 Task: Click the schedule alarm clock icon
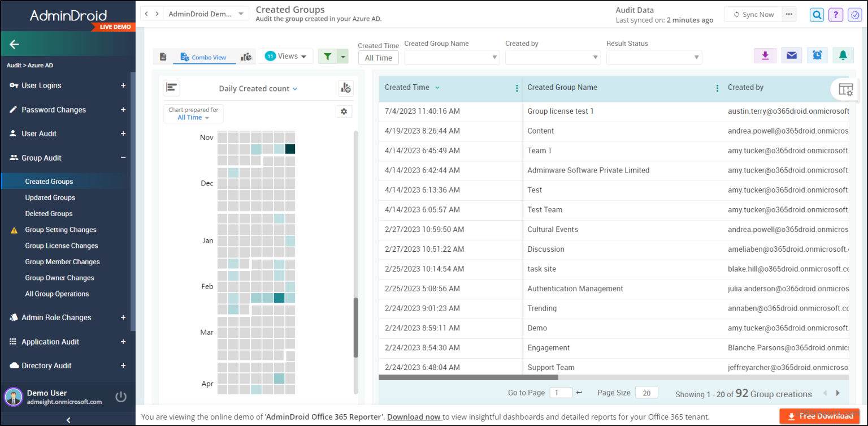tap(817, 55)
